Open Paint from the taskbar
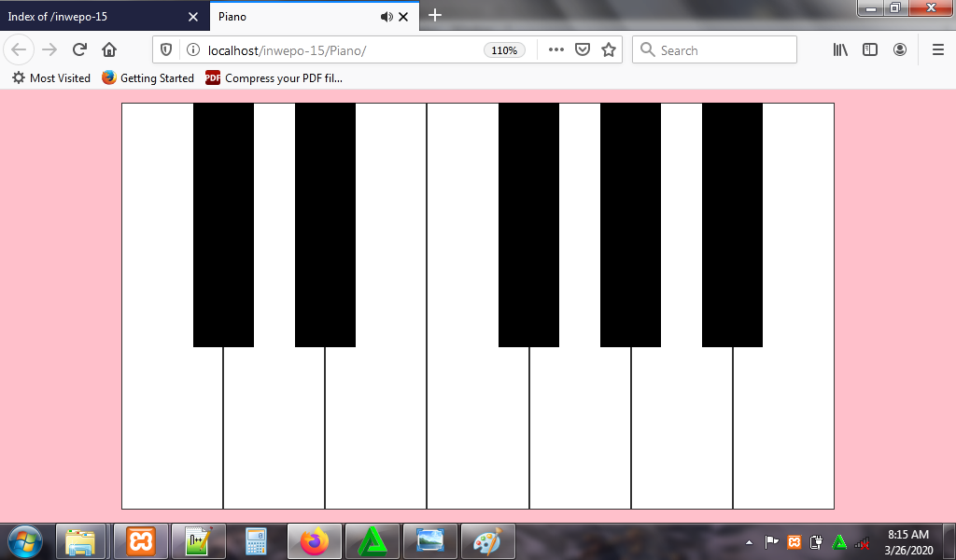956x560 pixels. [x=487, y=541]
